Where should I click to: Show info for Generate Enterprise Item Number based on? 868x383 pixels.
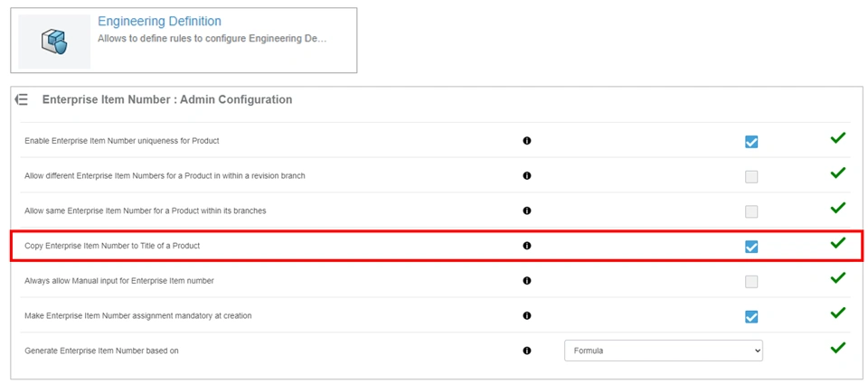point(526,350)
